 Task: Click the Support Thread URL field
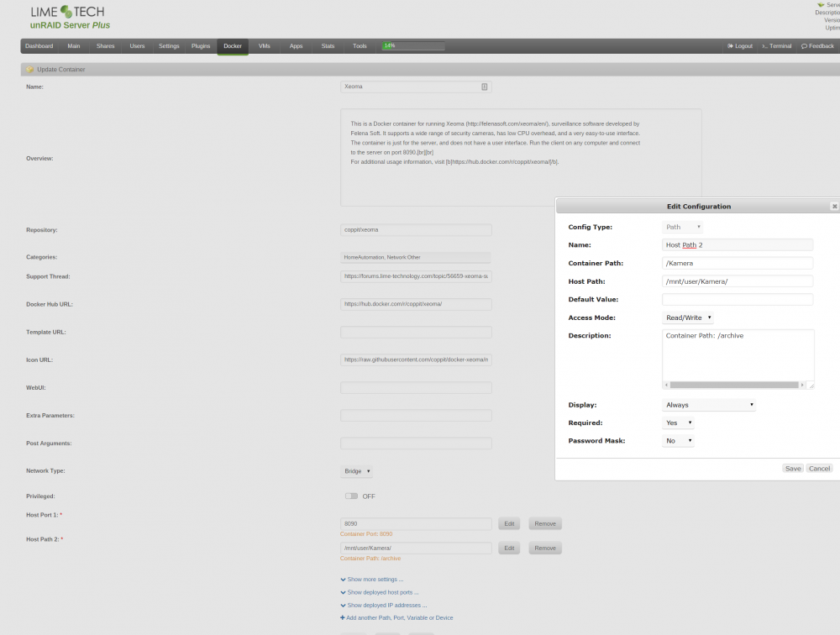point(416,276)
